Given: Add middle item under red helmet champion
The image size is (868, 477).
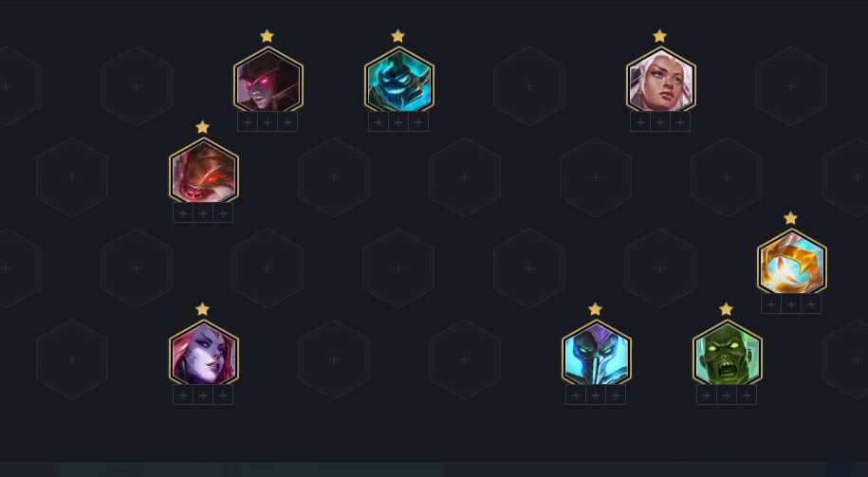Looking at the screenshot, I should click(x=203, y=213).
